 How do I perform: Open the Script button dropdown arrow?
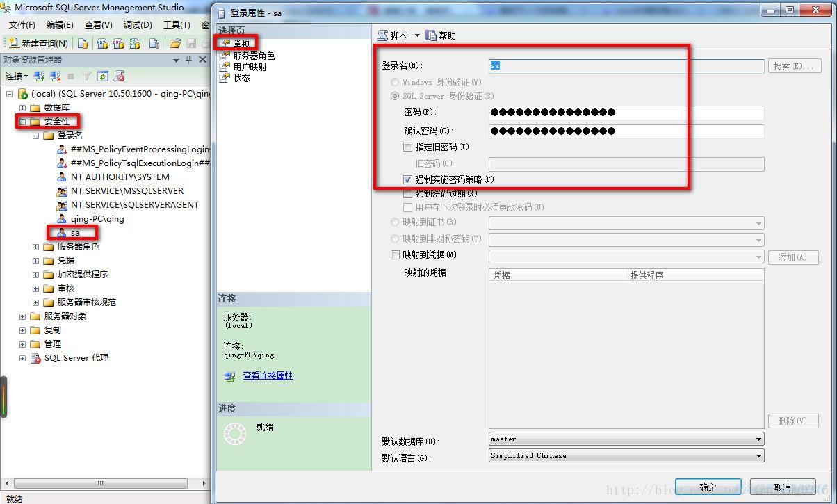417,35
